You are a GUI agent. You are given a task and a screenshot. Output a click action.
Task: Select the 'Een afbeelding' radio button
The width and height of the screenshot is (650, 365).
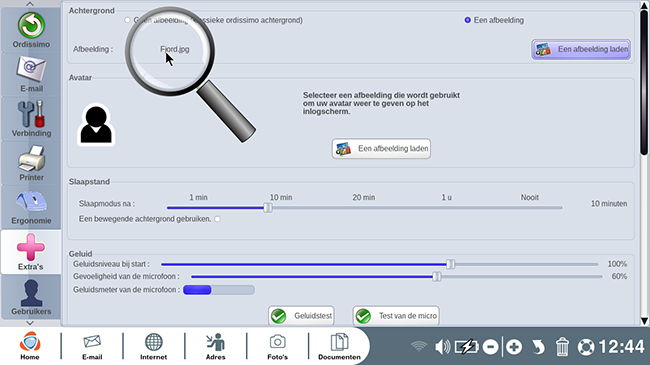point(468,20)
